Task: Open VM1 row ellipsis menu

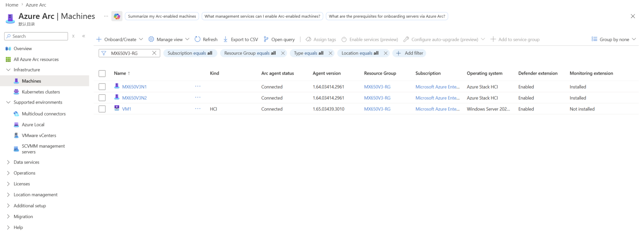Action: [198, 109]
